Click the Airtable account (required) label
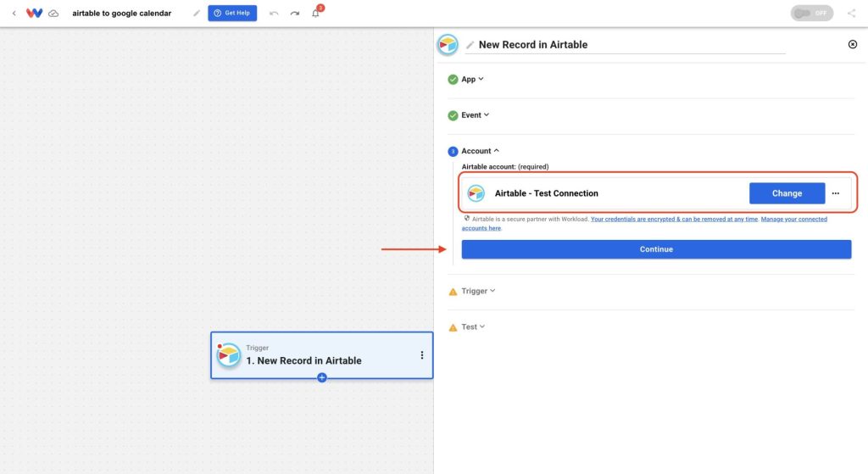The height and width of the screenshot is (474, 868). [505, 167]
